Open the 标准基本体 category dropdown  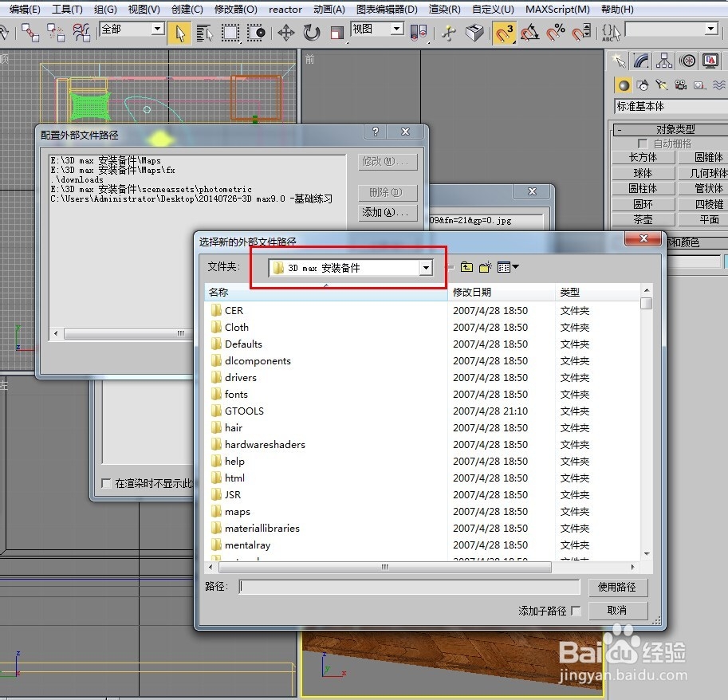[x=671, y=106]
